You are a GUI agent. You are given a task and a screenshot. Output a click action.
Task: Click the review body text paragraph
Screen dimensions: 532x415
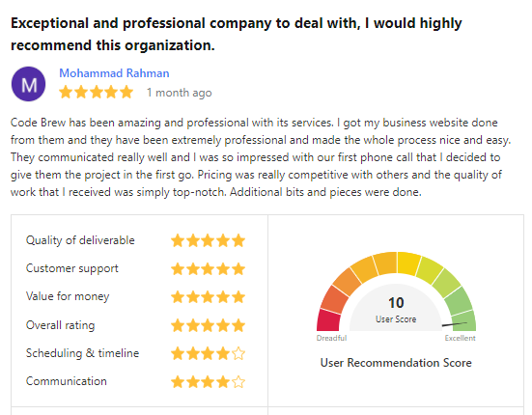click(261, 157)
